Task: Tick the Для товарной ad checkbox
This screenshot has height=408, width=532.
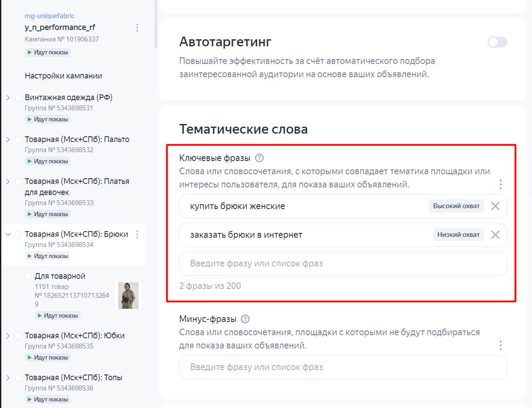Action: tap(28, 276)
